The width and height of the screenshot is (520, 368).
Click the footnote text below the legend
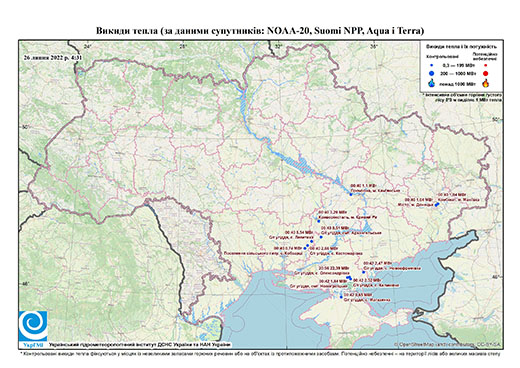point(462,97)
